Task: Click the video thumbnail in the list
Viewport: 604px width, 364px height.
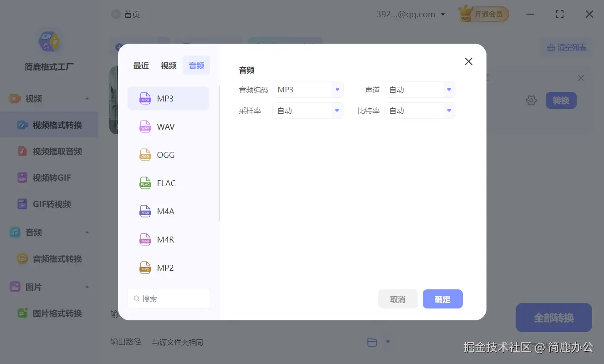Action: click(114, 100)
